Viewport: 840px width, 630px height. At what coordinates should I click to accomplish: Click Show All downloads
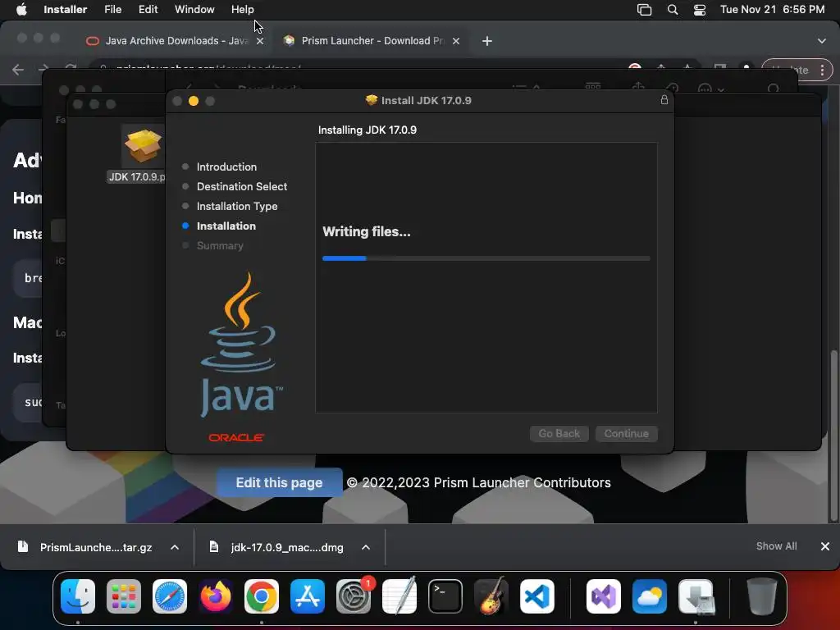click(x=776, y=546)
